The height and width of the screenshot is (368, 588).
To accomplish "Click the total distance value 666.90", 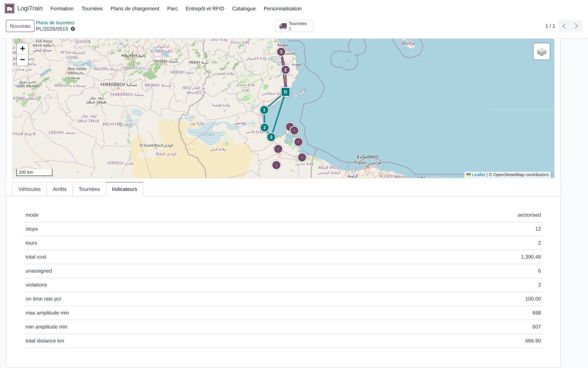I will (x=533, y=341).
